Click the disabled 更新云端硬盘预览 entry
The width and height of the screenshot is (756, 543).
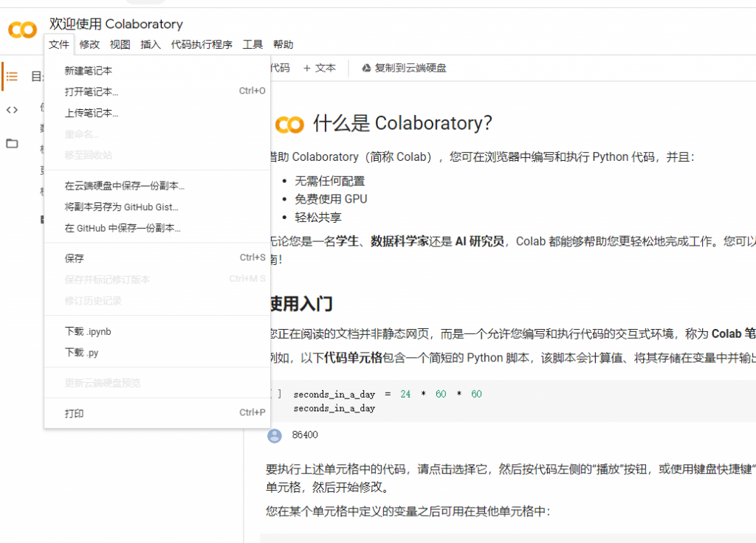click(x=157, y=383)
